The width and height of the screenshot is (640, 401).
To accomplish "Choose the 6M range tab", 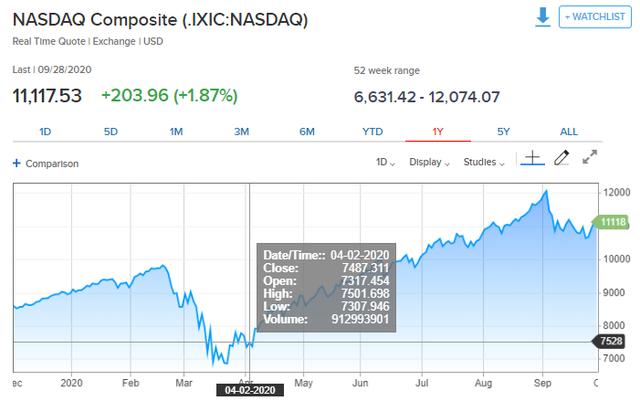I will 307,132.
